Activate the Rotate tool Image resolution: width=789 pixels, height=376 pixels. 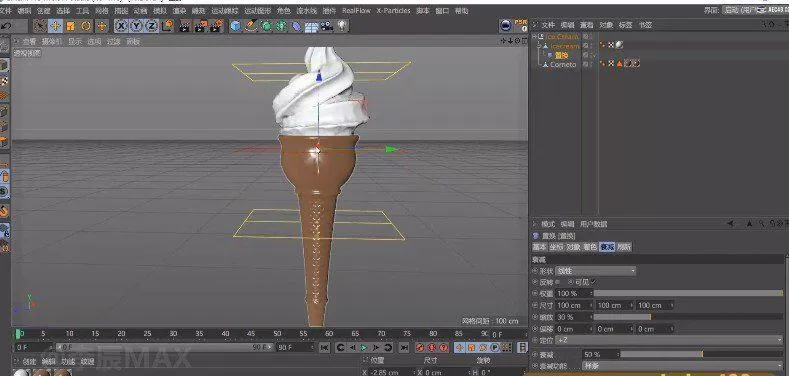pyautogui.click(x=86, y=26)
